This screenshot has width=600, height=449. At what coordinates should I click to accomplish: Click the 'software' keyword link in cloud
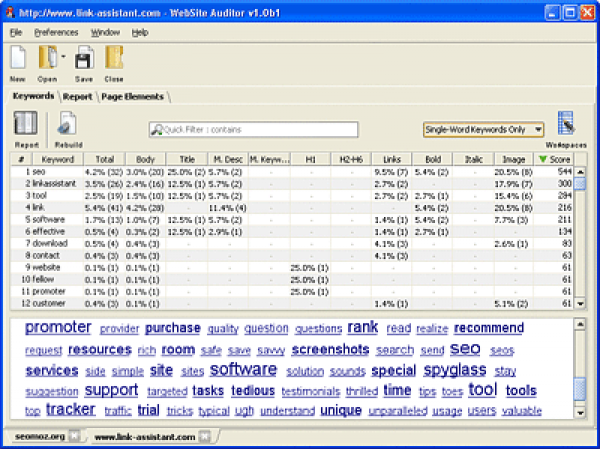tap(243, 370)
